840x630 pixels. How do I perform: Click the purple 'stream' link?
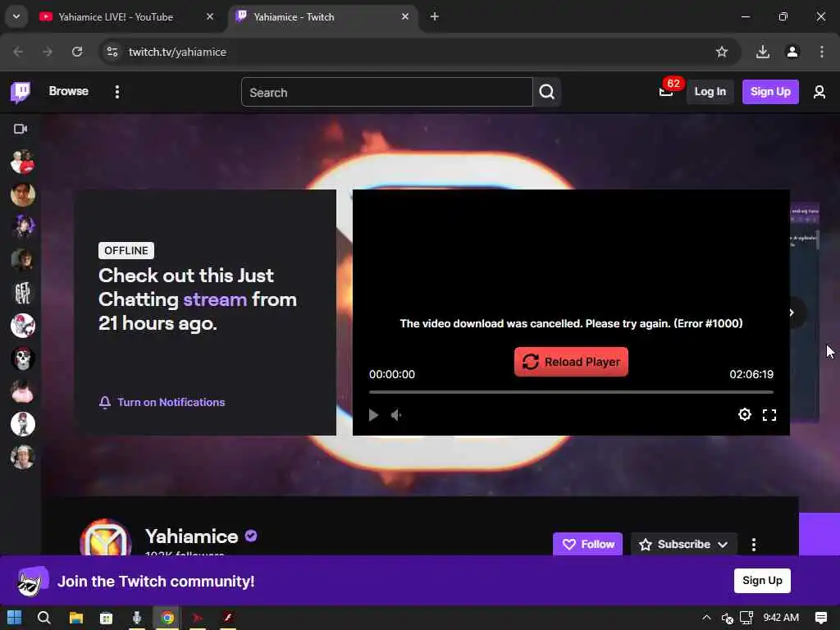tap(215, 299)
